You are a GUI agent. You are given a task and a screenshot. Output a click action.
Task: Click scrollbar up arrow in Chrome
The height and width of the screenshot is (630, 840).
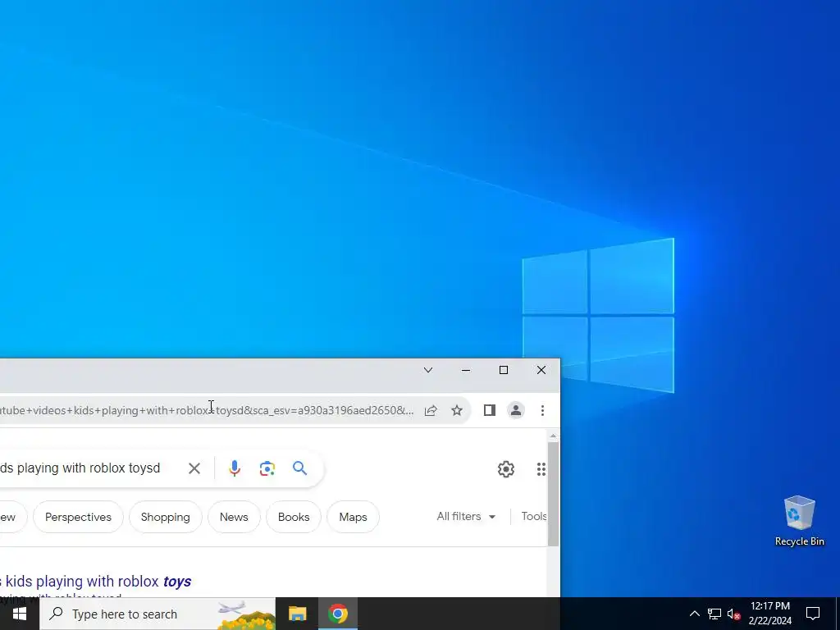(x=553, y=436)
